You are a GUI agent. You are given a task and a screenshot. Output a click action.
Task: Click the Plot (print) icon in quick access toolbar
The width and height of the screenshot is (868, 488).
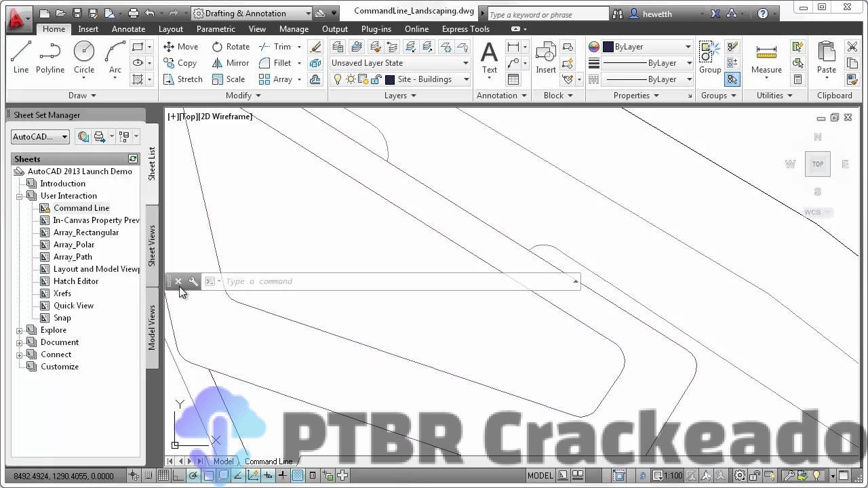click(x=134, y=13)
